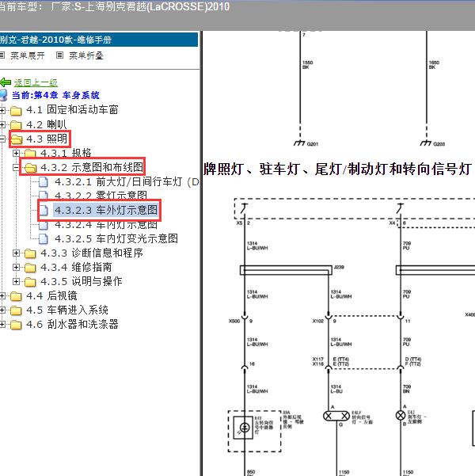Expand the 4.1 固定和活动车窗 node

point(2,110)
